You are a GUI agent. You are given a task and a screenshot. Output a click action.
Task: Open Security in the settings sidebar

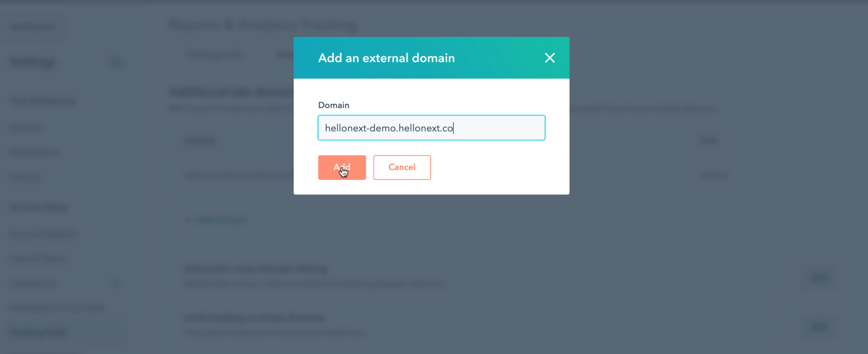click(x=25, y=177)
